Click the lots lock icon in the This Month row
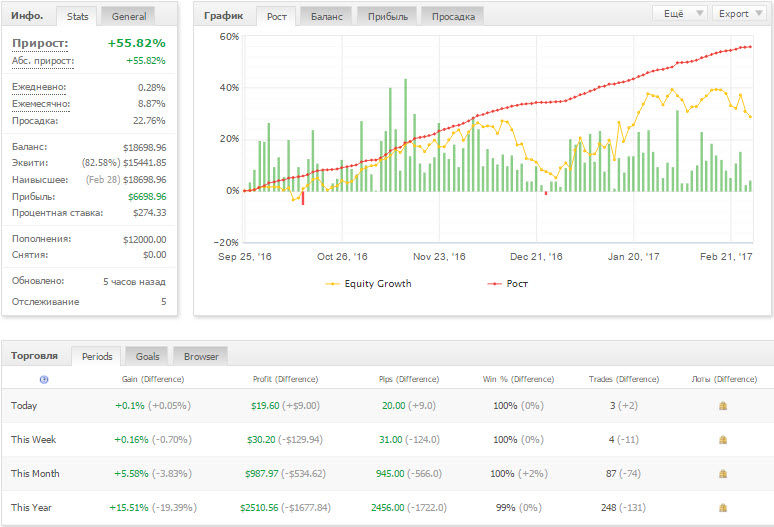774x527 pixels. pyautogui.click(x=723, y=474)
